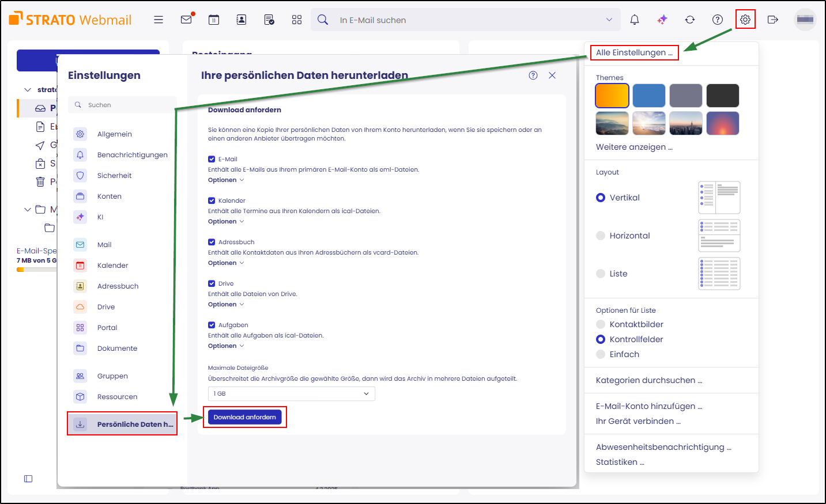Viewport: 826px width, 504px height.
Task: Select the Horizontal layout radio button
Action: point(601,236)
